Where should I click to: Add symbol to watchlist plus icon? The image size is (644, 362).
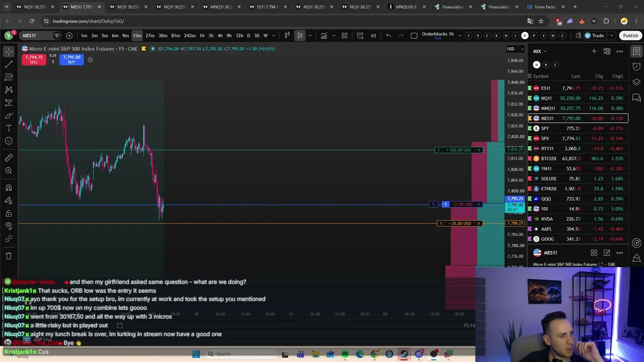(594, 51)
